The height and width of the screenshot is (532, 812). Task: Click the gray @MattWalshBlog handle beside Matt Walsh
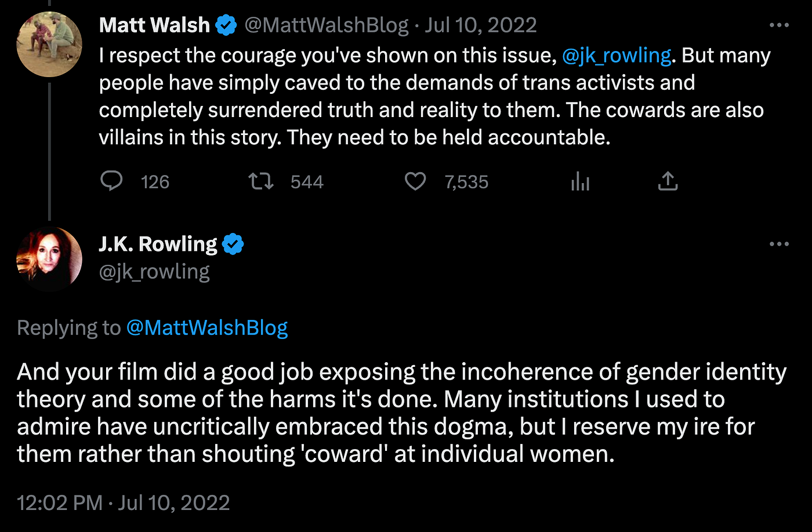click(327, 25)
